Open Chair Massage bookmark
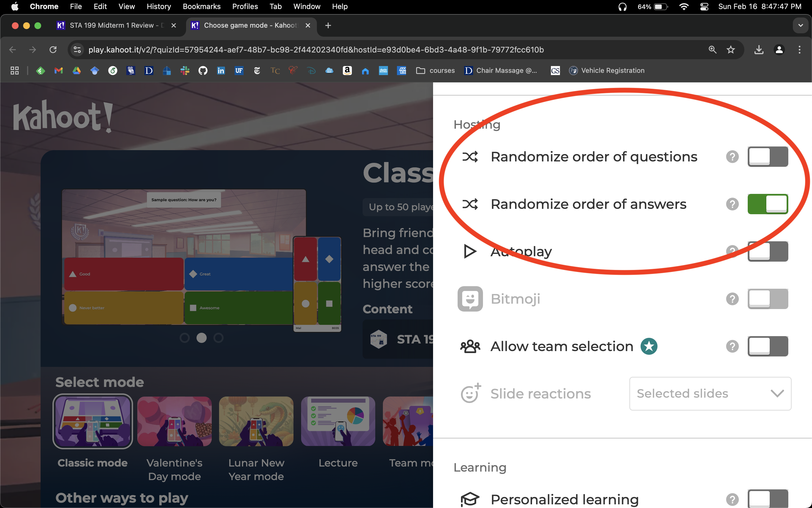The image size is (812, 508). point(501,71)
